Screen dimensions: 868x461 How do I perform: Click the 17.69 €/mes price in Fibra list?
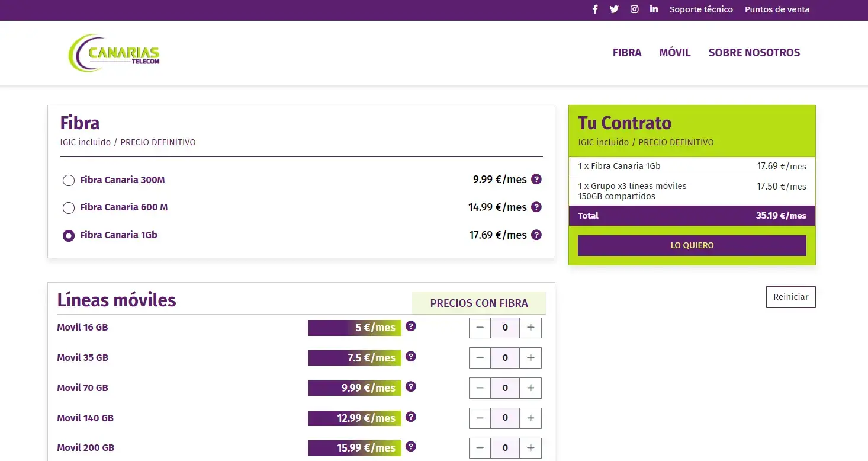[x=498, y=235]
